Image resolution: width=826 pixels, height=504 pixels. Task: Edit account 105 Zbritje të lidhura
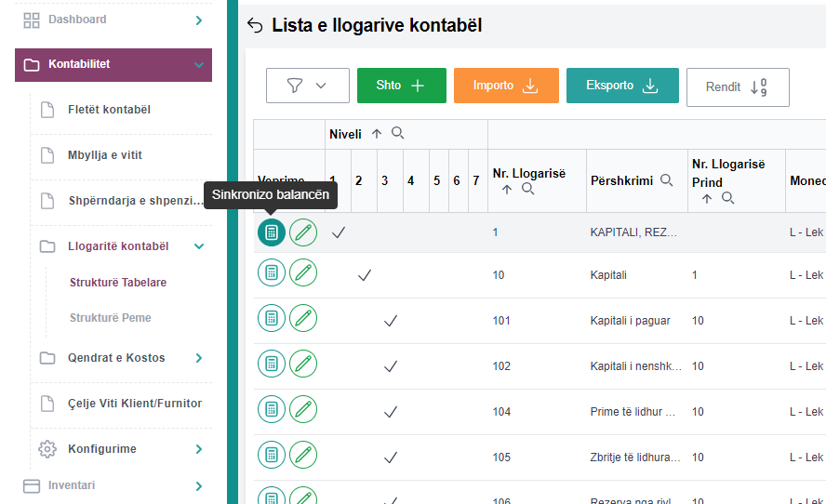click(303, 455)
